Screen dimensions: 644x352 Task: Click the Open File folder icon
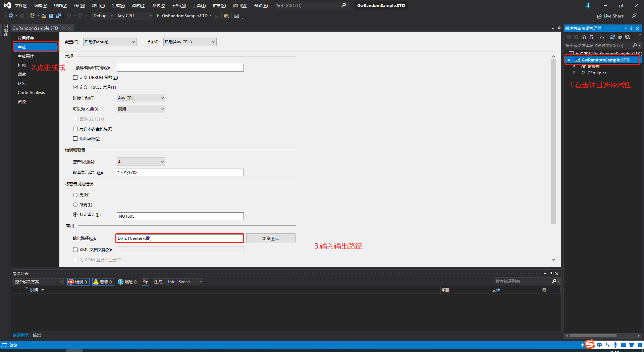point(44,16)
